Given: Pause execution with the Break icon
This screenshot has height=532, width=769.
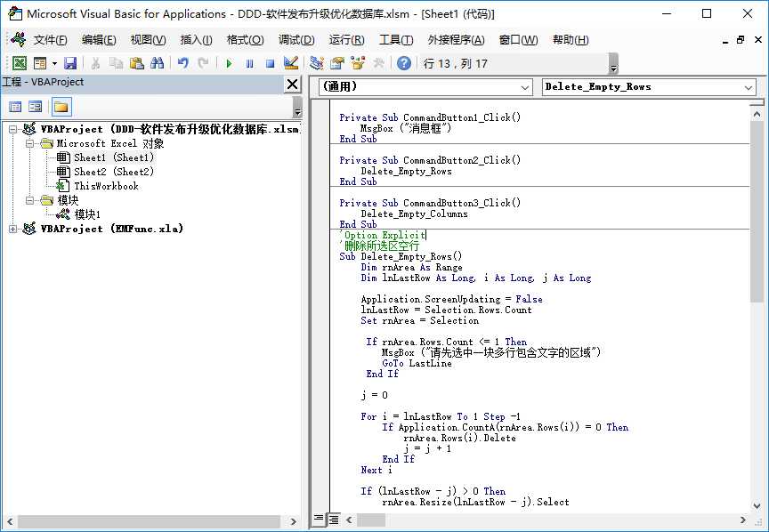Looking at the screenshot, I should (249, 63).
